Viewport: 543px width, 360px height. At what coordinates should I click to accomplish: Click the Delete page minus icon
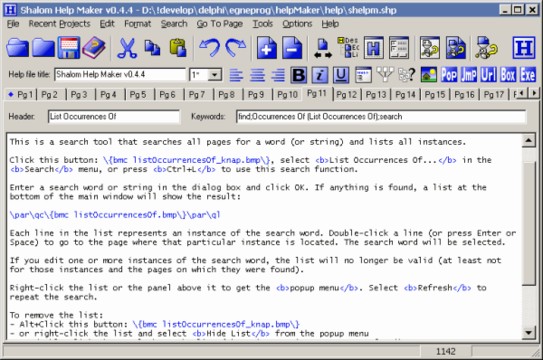pos(292,48)
